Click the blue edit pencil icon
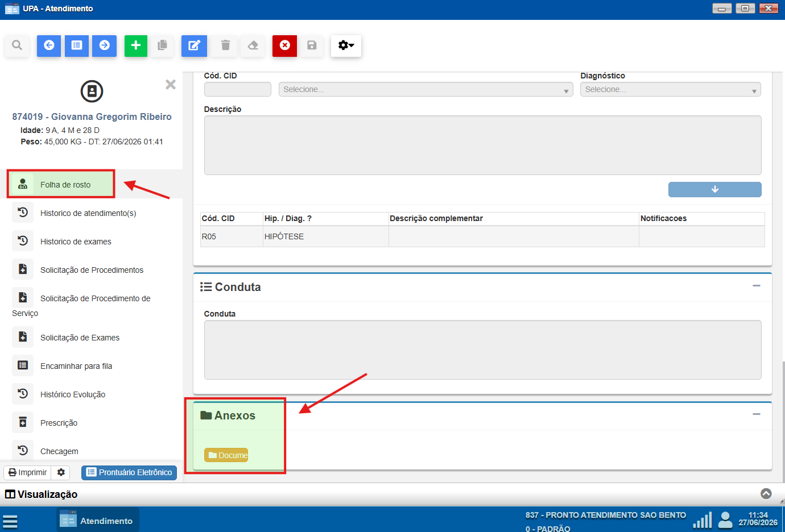This screenshot has height=532, width=785. [x=194, y=45]
